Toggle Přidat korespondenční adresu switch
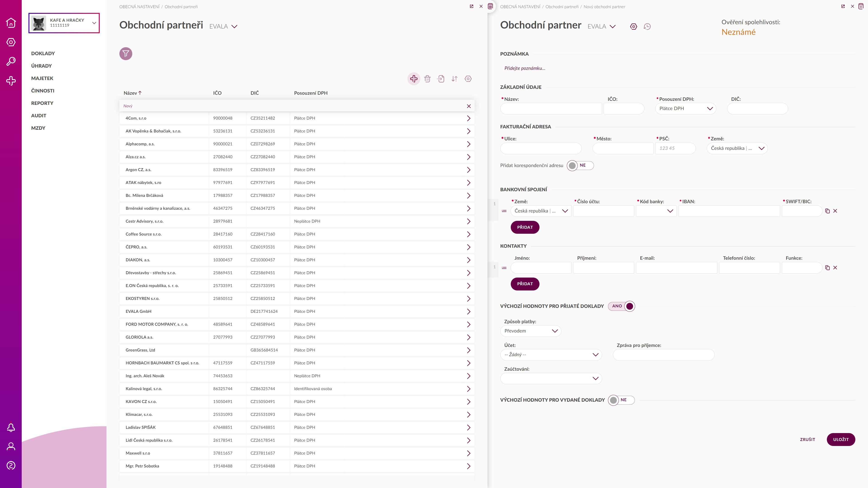Image resolution: width=868 pixels, height=488 pixels. (580, 165)
